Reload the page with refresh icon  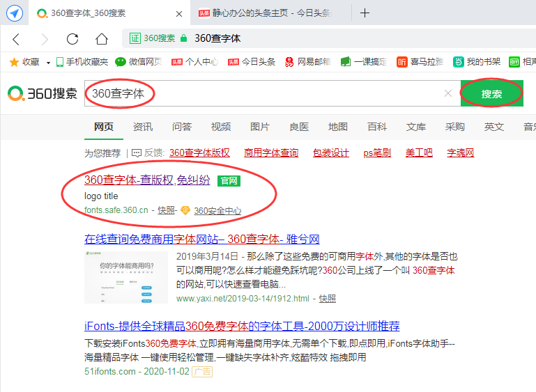tap(72, 39)
